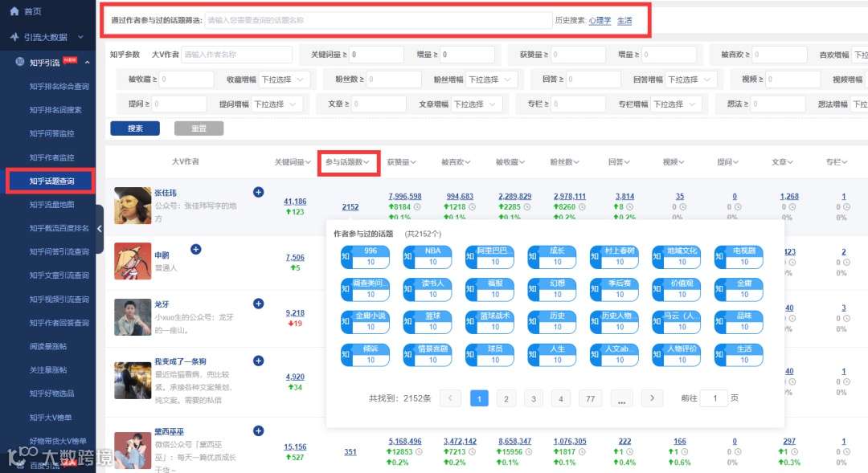Click the clock icon next to 8184
The width and height of the screenshot is (868, 473).
417,207
